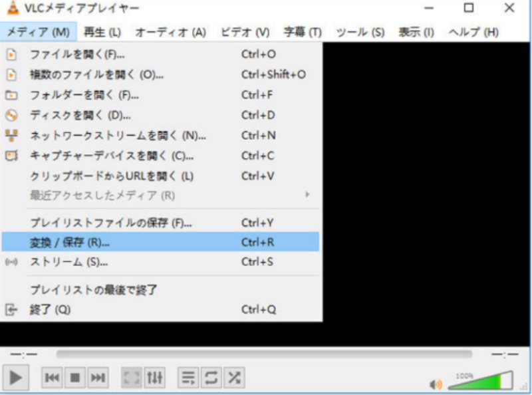Viewport: 532px width, 395px height.
Task: Click the open file icon
Action: click(x=11, y=55)
